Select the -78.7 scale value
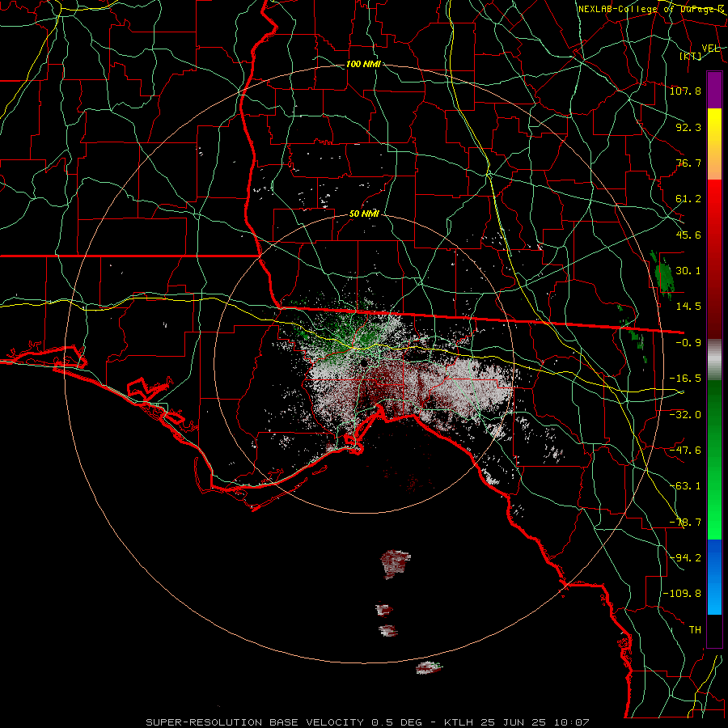 coord(685,522)
